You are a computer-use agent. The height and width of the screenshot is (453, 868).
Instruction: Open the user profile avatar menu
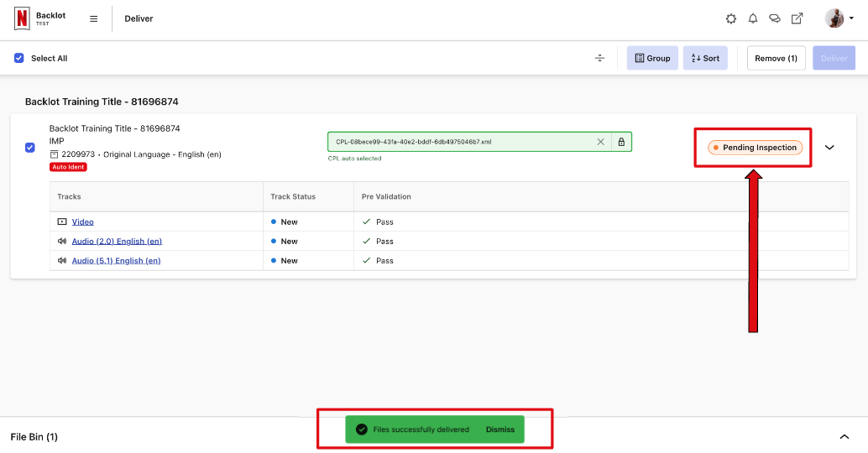pyautogui.click(x=839, y=18)
